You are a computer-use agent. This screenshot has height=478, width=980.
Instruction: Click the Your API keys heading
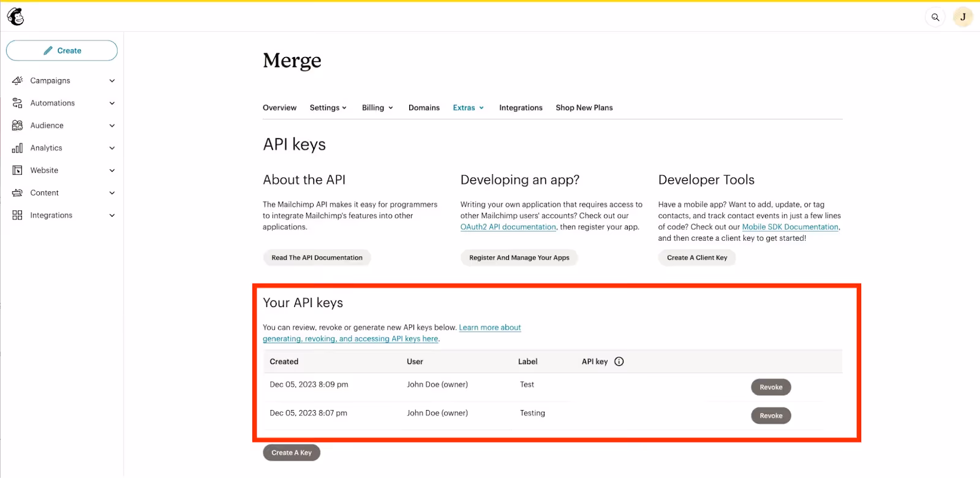(303, 303)
